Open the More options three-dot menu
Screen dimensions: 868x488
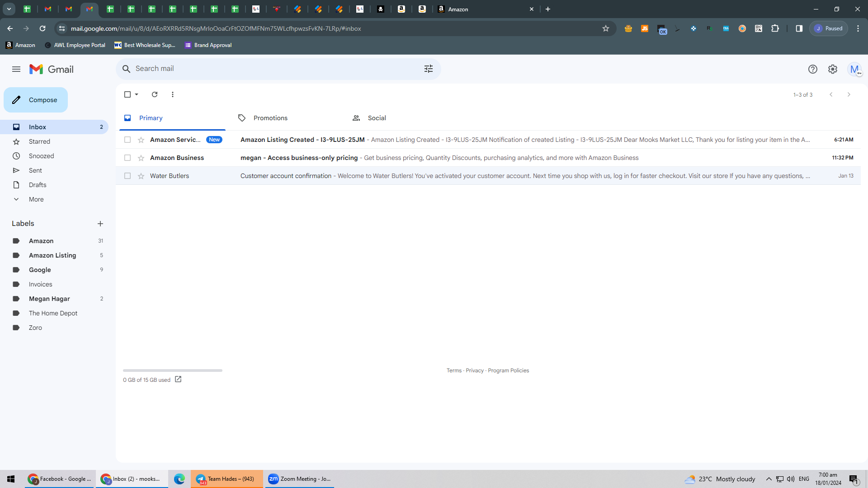173,94
